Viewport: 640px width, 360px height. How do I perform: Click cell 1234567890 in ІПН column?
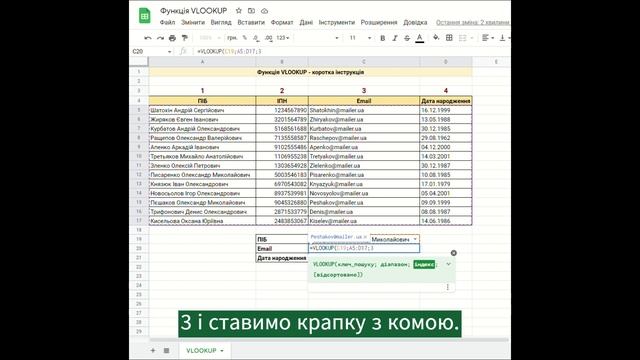(282, 110)
